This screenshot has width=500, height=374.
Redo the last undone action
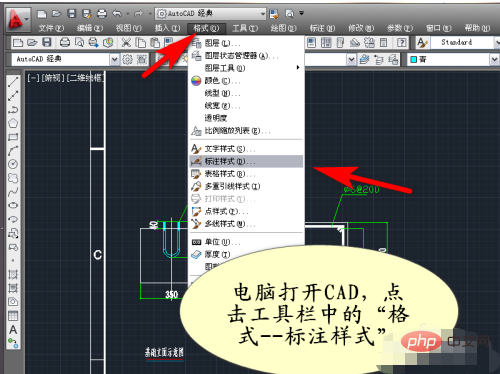coord(138,14)
